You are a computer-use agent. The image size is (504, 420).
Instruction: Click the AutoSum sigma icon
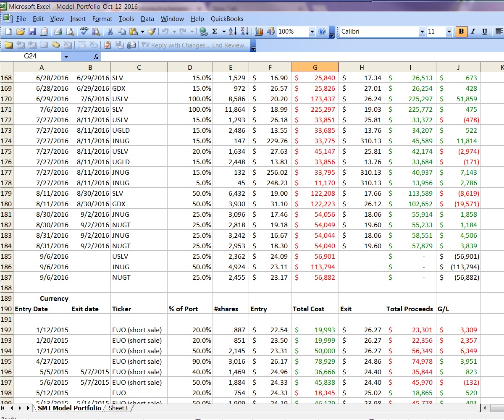coord(215,31)
